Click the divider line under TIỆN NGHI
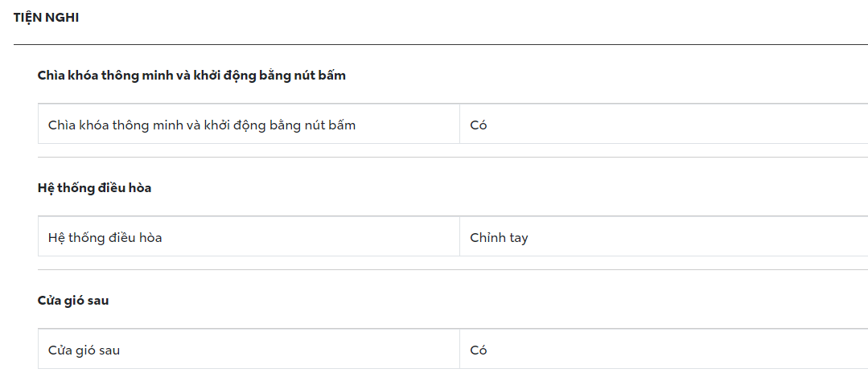 point(434,44)
